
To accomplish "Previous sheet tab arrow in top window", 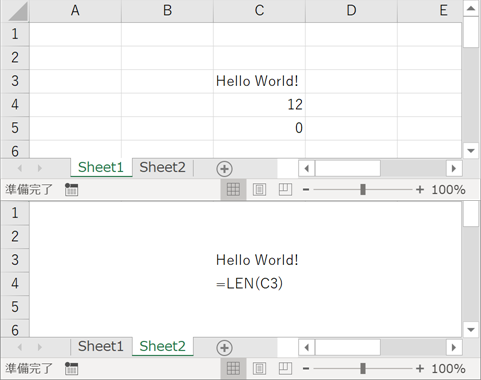I will click(x=20, y=168).
